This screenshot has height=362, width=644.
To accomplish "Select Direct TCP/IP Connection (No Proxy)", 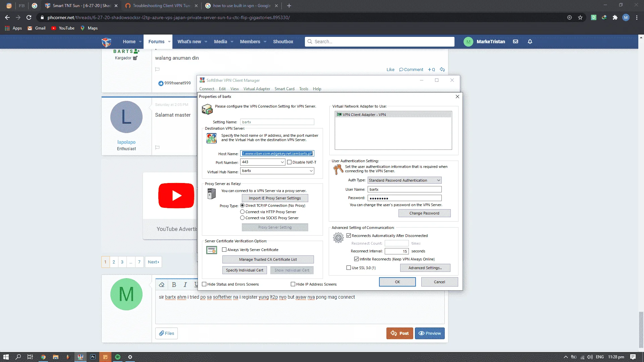I will click(242, 205).
